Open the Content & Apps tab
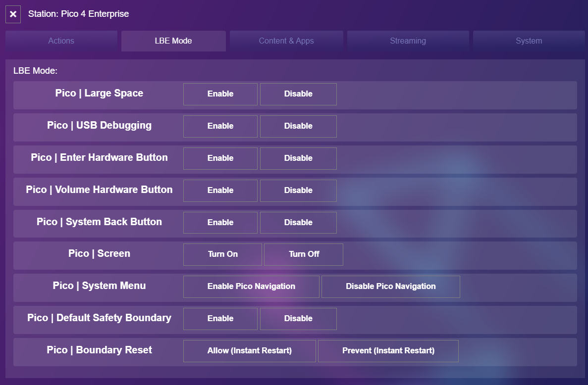This screenshot has height=385, width=588. click(286, 41)
